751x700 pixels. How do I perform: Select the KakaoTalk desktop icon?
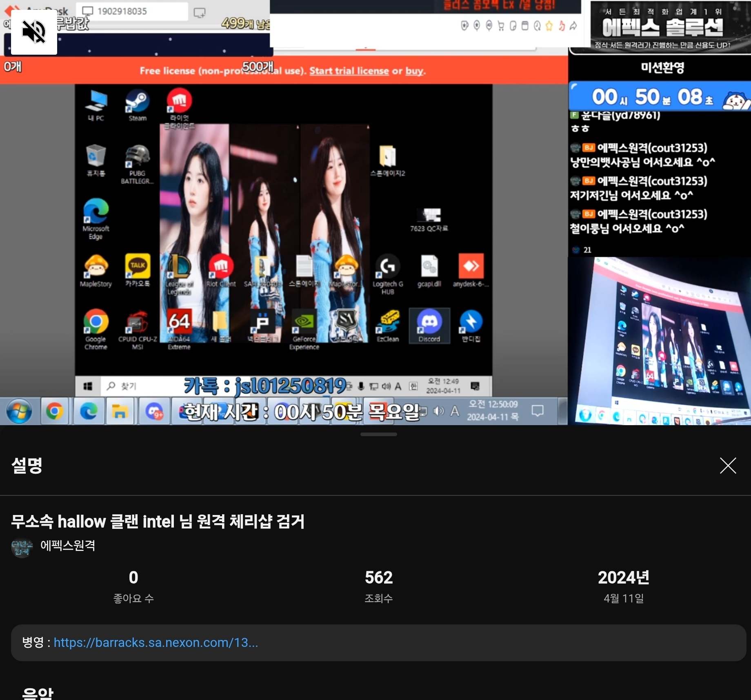138,270
